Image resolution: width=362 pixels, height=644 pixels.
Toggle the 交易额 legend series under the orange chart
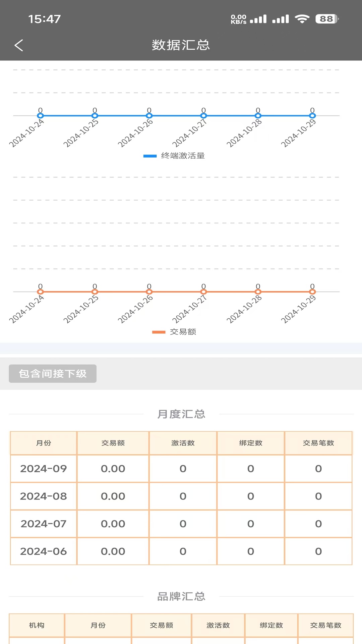(x=183, y=332)
